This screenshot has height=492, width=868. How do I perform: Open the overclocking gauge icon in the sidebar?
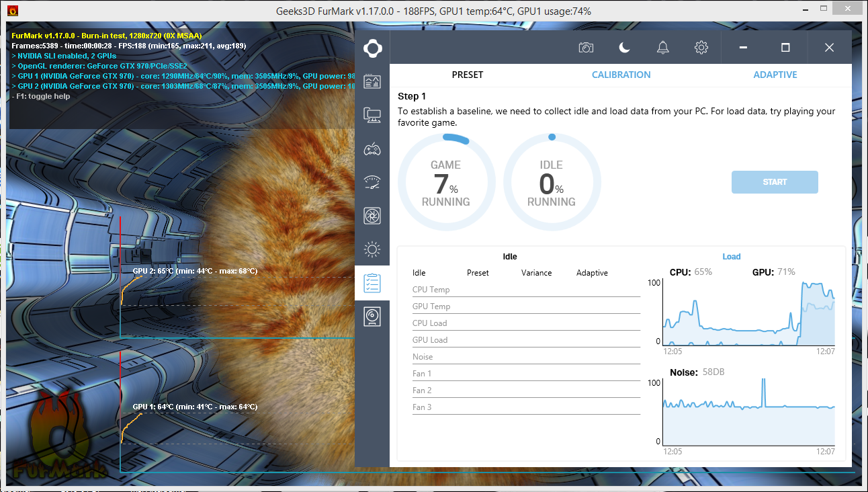372,181
